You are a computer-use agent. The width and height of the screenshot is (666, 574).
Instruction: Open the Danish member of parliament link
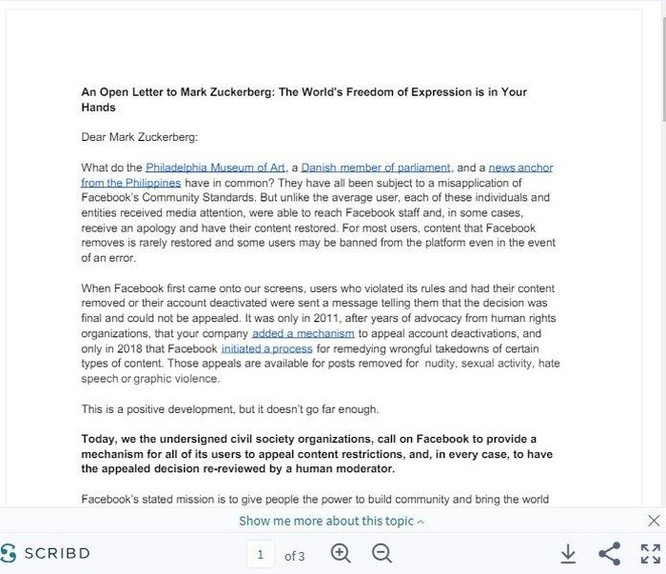click(x=376, y=167)
